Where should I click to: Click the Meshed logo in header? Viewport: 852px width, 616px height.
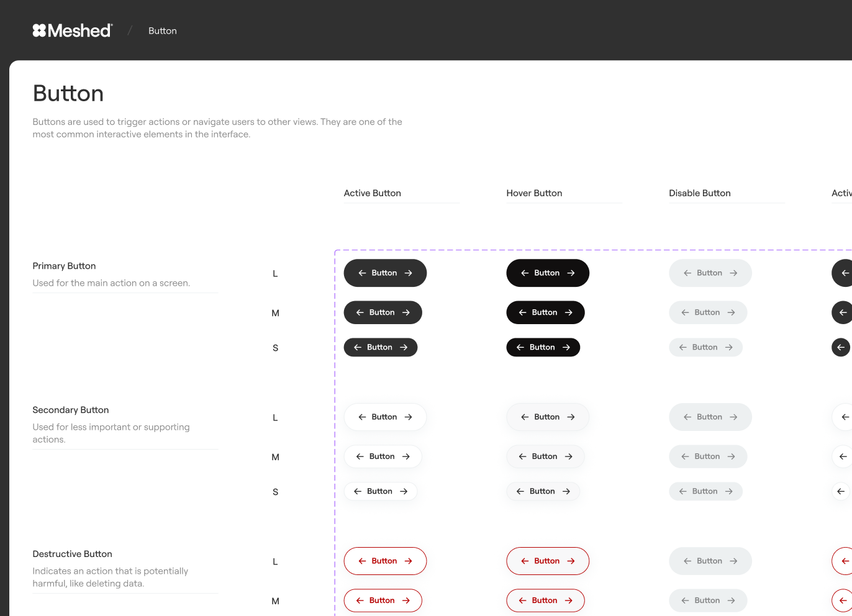coord(72,30)
